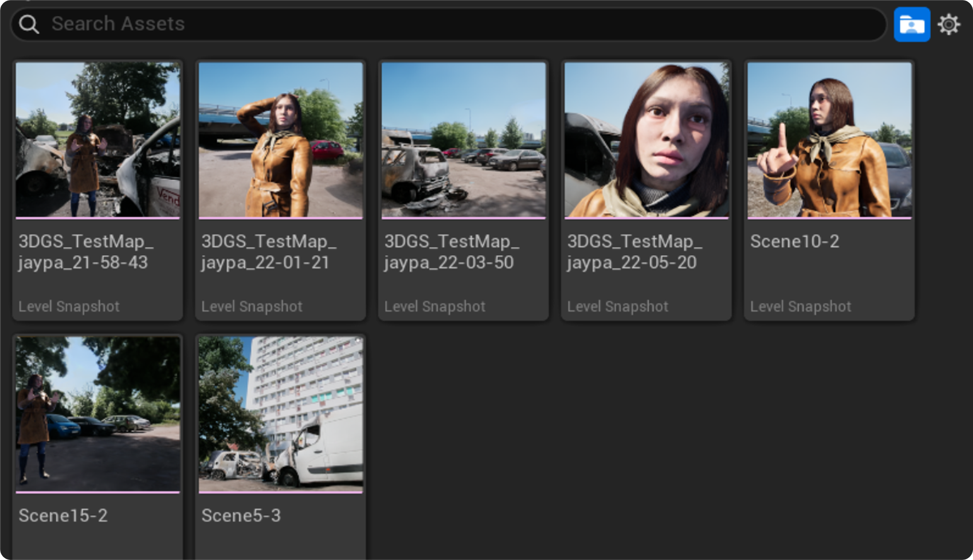Image resolution: width=973 pixels, height=560 pixels.
Task: Select the 3DGS_TestMap_jaypa_22-05-20 face closeup thumbnail
Action: coord(646,139)
